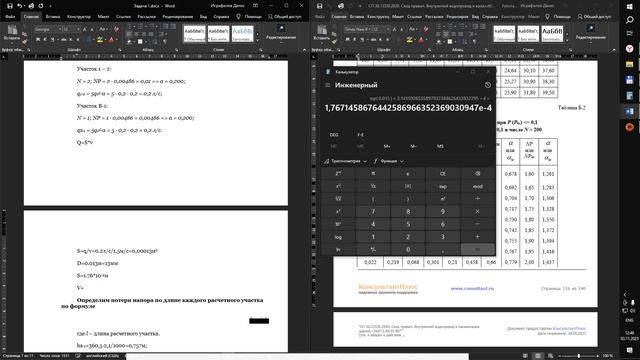
Task: Pick text highlight color in left Word
Action: point(100,40)
